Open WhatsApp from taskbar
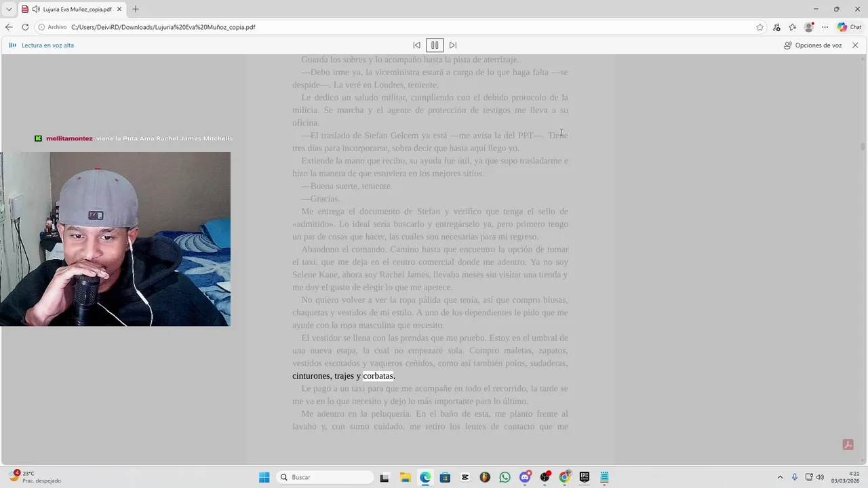The image size is (868, 488). (505, 477)
